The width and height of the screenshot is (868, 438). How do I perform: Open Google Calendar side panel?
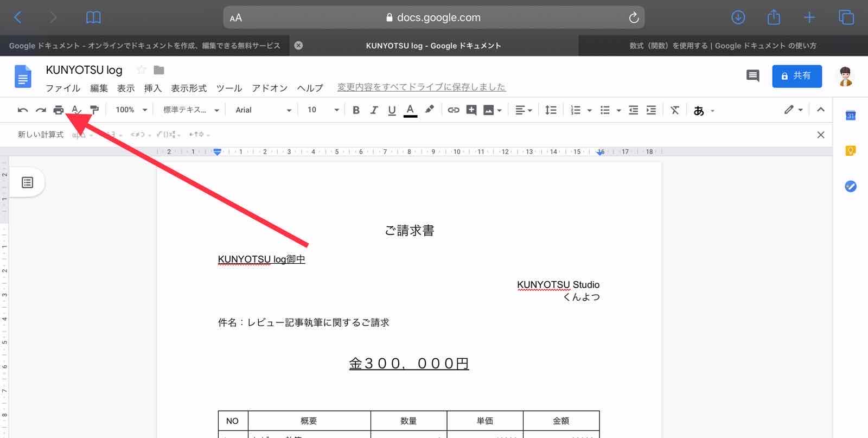[x=851, y=115]
